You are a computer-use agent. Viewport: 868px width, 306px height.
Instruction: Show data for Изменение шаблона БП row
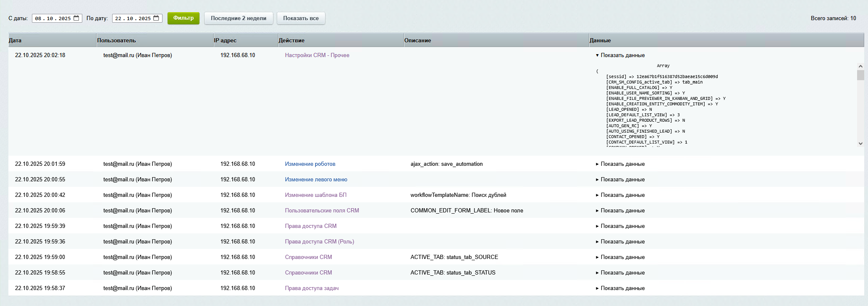coord(620,195)
